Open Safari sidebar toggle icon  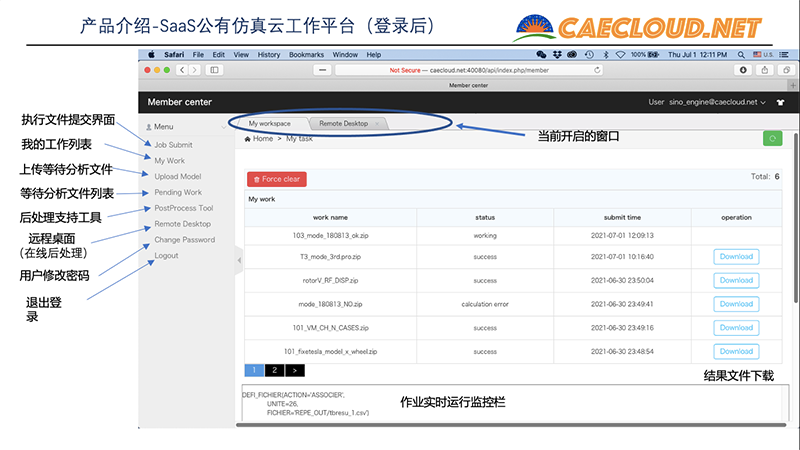point(214,70)
